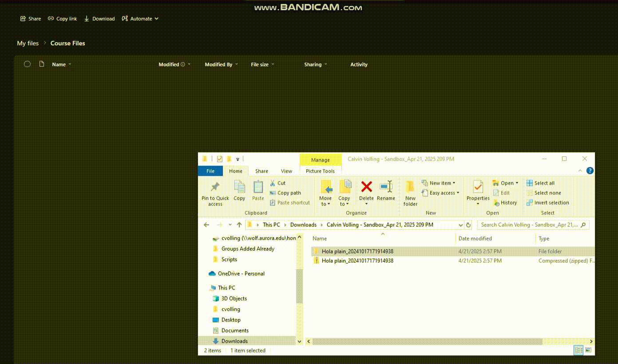
Task: Open the New item dropdown
Action: click(438, 183)
